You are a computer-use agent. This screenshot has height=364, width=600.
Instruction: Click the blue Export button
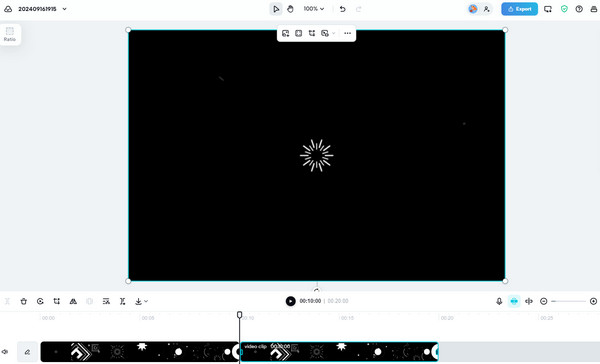point(519,9)
